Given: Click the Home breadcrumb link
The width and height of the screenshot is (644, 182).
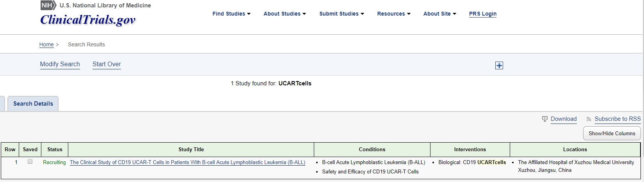Looking at the screenshot, I should point(46,44).
